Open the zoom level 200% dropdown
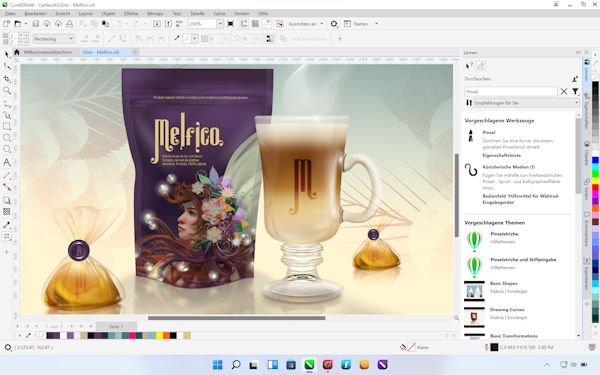 click(220, 24)
